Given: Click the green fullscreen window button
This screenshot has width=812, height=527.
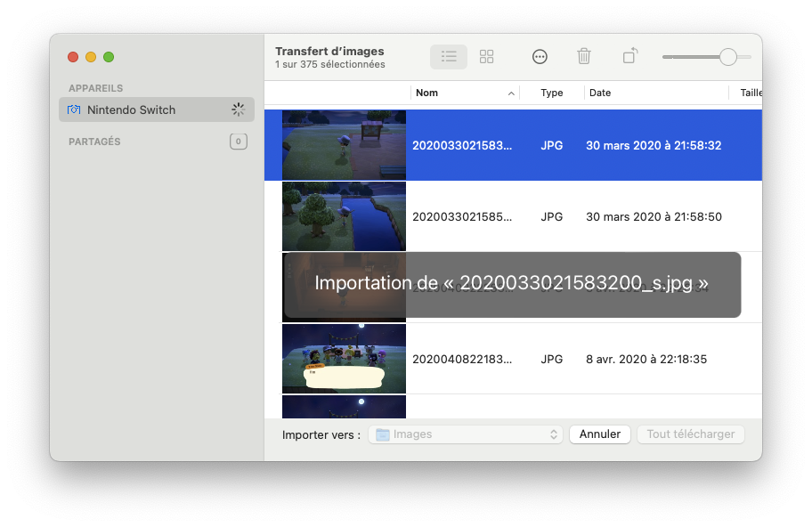Looking at the screenshot, I should tap(109, 57).
